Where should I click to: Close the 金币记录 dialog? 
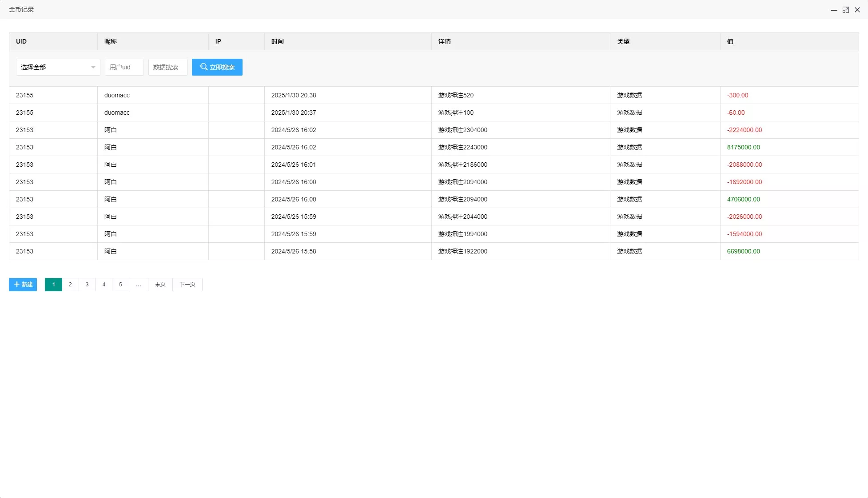[857, 10]
